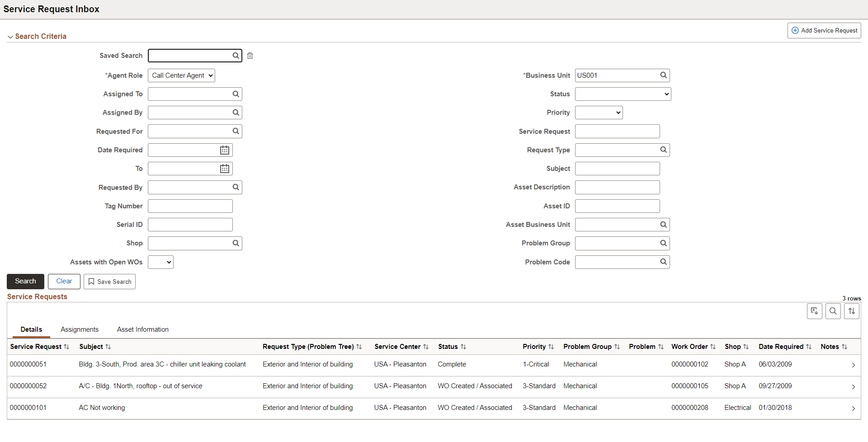Click the Clear button

pyautogui.click(x=64, y=281)
